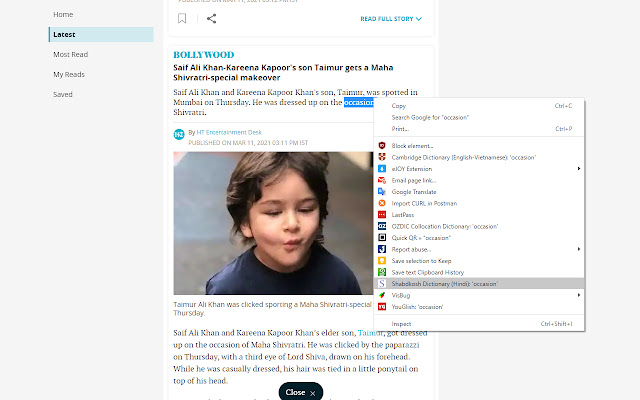The height and width of the screenshot is (400, 640).
Task: Expand the Report abuse submenu arrow
Action: coord(579,249)
